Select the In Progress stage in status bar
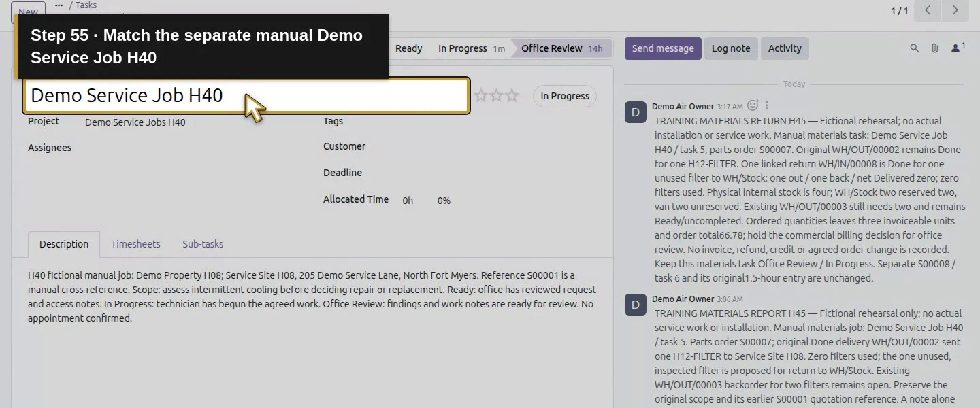 [471, 48]
